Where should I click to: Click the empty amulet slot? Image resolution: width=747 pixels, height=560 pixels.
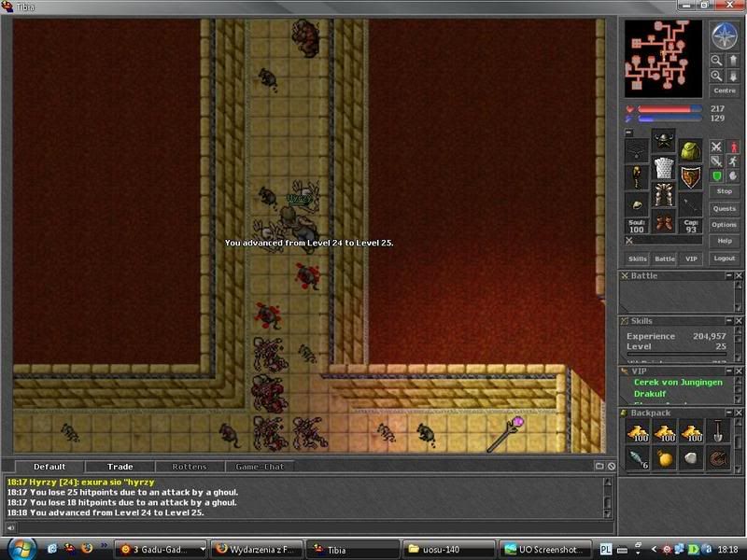(637, 151)
